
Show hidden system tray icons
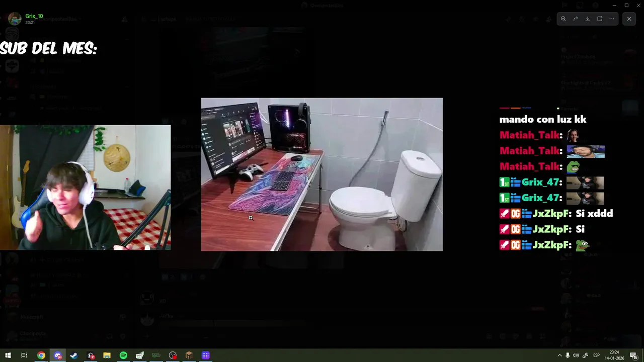(x=559, y=355)
